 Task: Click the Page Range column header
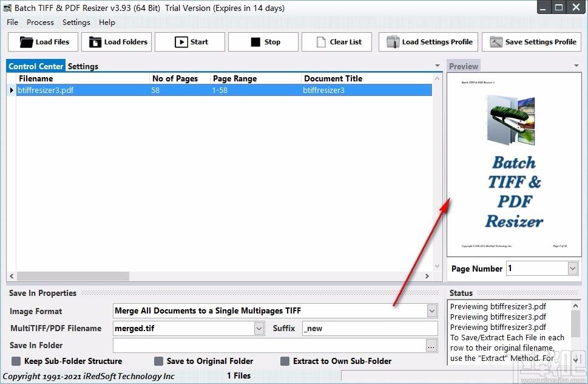255,78
